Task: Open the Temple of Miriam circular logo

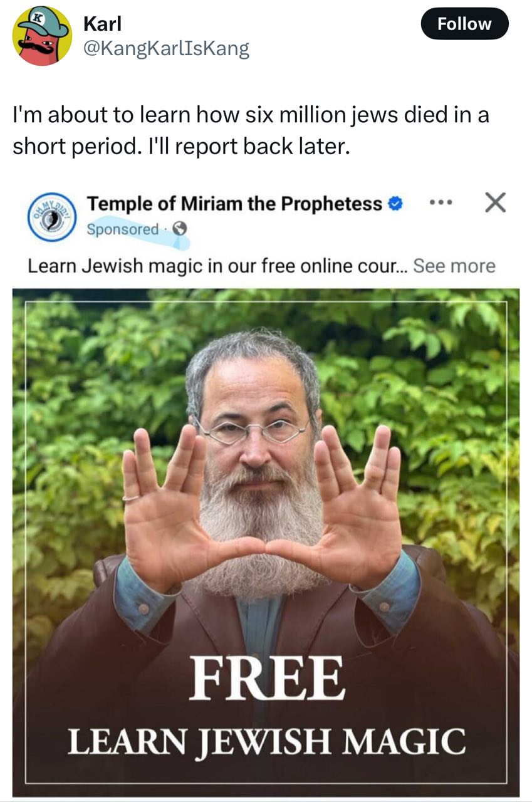Action: 51,217
